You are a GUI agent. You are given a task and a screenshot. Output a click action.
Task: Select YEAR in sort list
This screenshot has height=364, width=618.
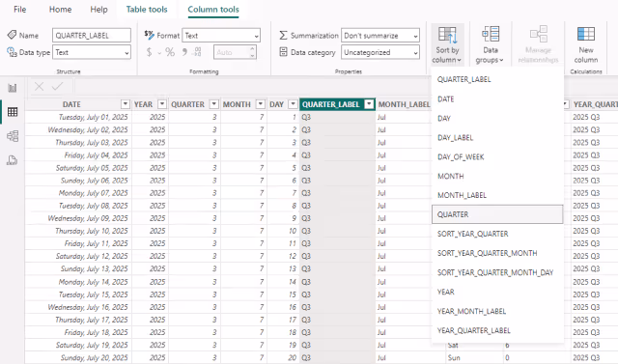tap(497, 292)
